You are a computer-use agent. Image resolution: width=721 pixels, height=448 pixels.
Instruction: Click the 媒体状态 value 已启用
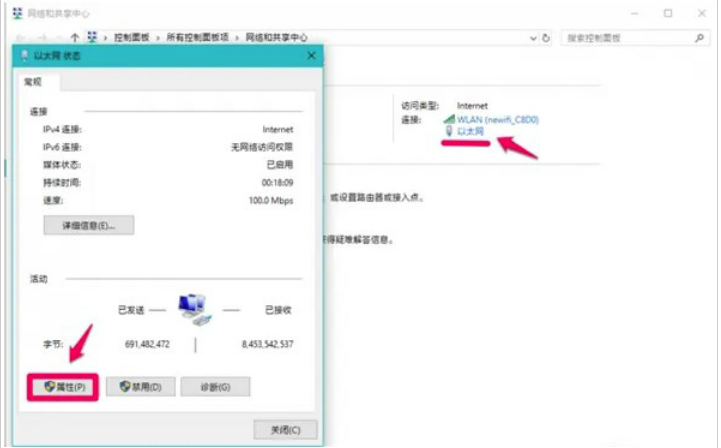point(280,165)
